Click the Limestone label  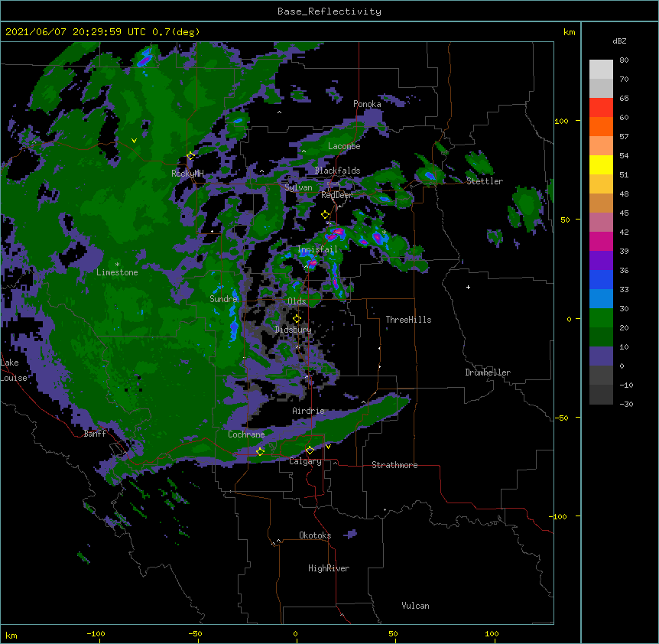click(x=117, y=272)
